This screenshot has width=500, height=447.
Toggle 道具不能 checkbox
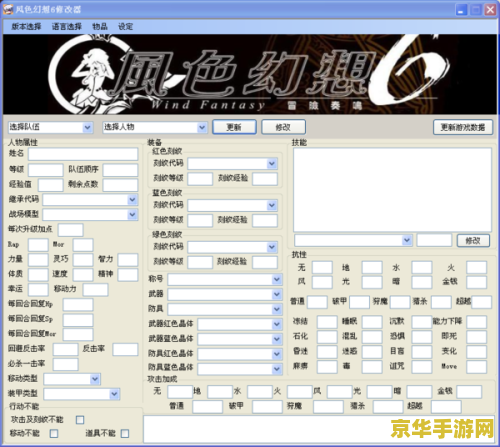point(125,433)
